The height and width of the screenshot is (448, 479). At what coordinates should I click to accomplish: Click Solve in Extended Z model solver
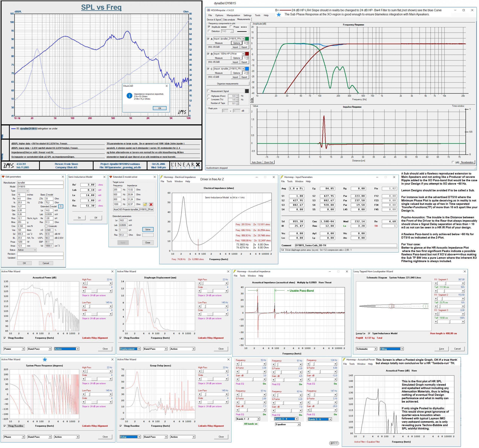point(148,229)
